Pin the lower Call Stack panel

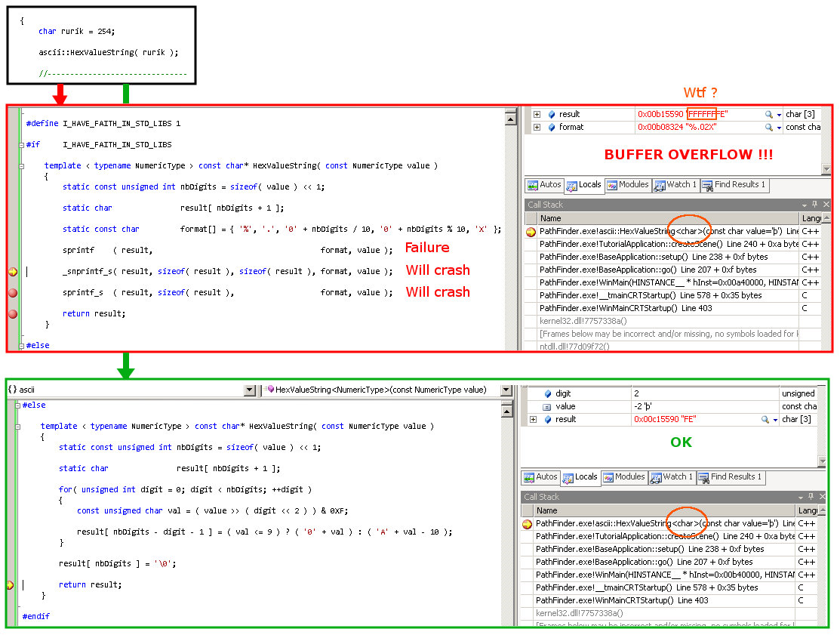pyautogui.click(x=811, y=497)
